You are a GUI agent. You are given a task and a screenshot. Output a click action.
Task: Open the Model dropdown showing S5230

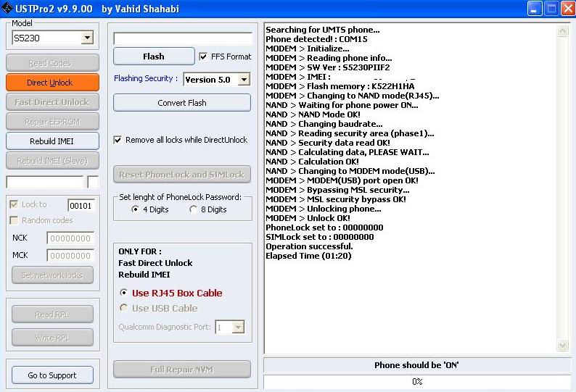click(87, 38)
